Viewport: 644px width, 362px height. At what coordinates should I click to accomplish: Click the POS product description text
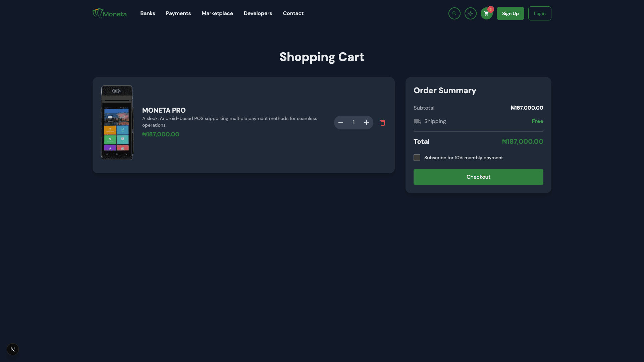point(229,122)
